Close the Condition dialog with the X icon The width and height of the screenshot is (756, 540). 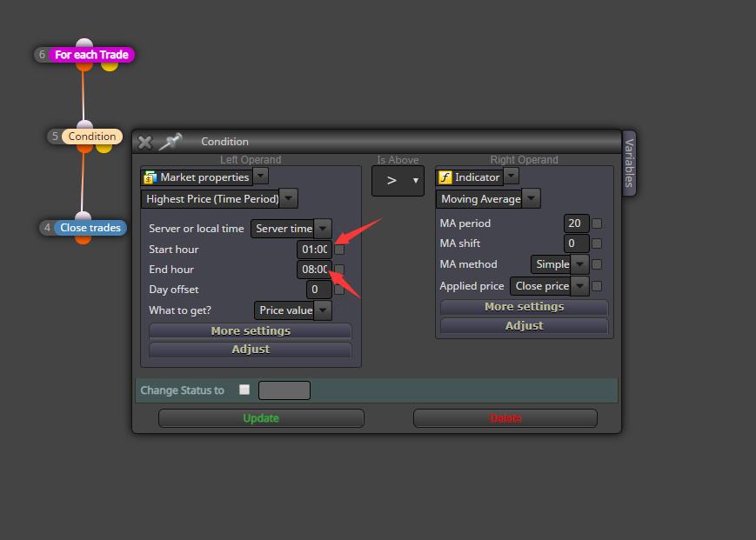pyautogui.click(x=144, y=142)
